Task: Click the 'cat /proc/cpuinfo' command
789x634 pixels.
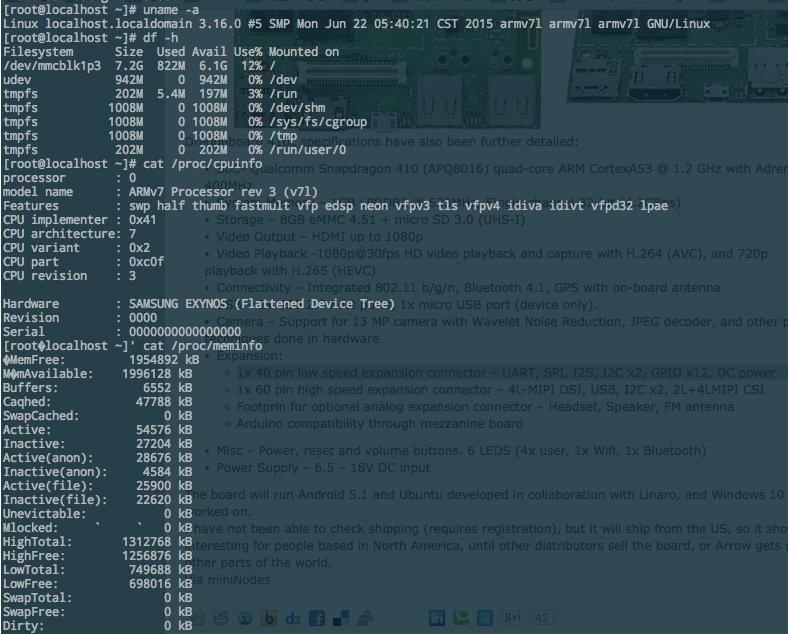Action: pos(202,164)
